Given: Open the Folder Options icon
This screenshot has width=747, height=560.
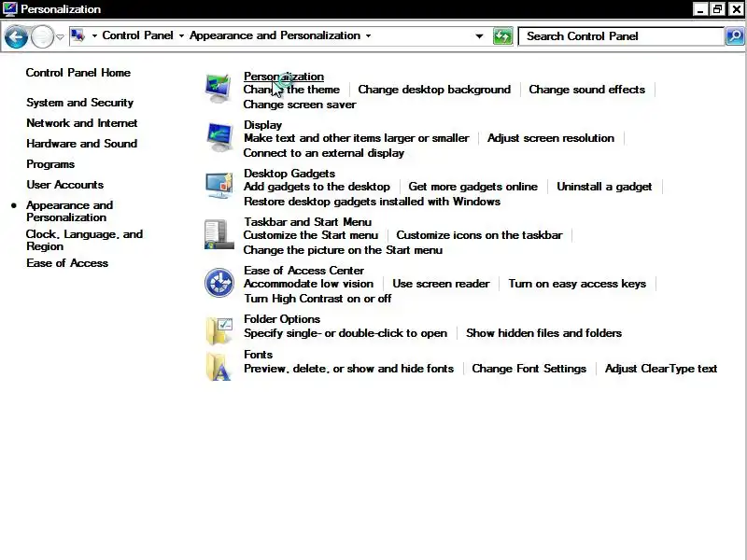Looking at the screenshot, I should click(219, 330).
